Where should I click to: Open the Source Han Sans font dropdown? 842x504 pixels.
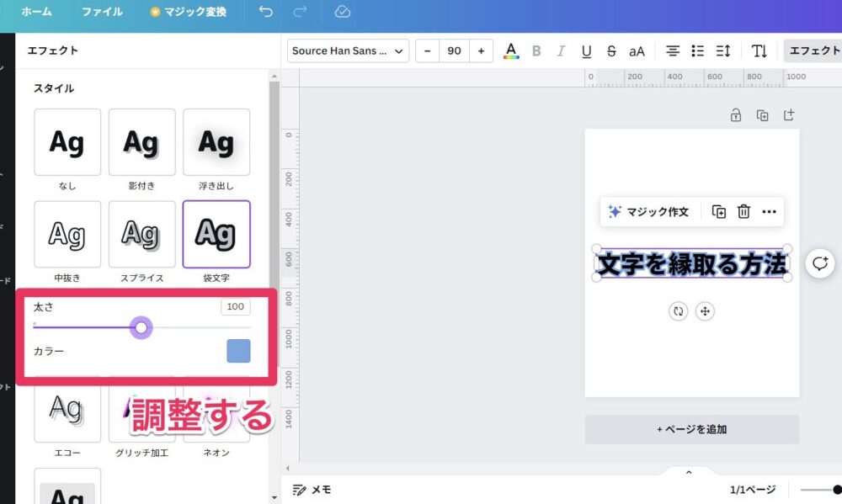tap(348, 50)
